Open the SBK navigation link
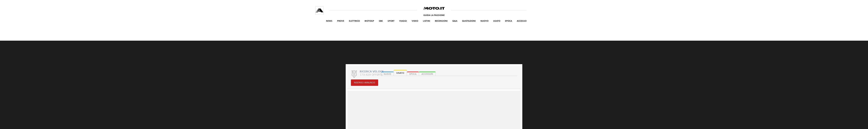868x129 pixels. (x=381, y=21)
